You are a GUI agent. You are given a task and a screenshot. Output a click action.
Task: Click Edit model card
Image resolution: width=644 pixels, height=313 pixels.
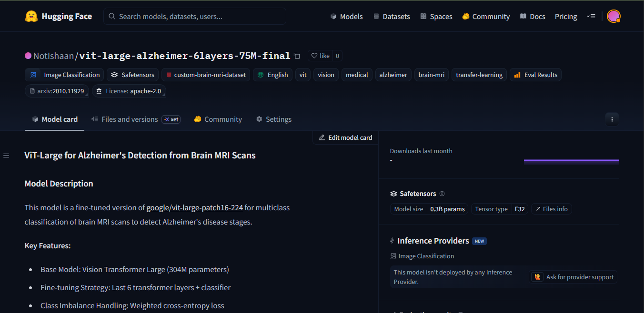point(345,137)
